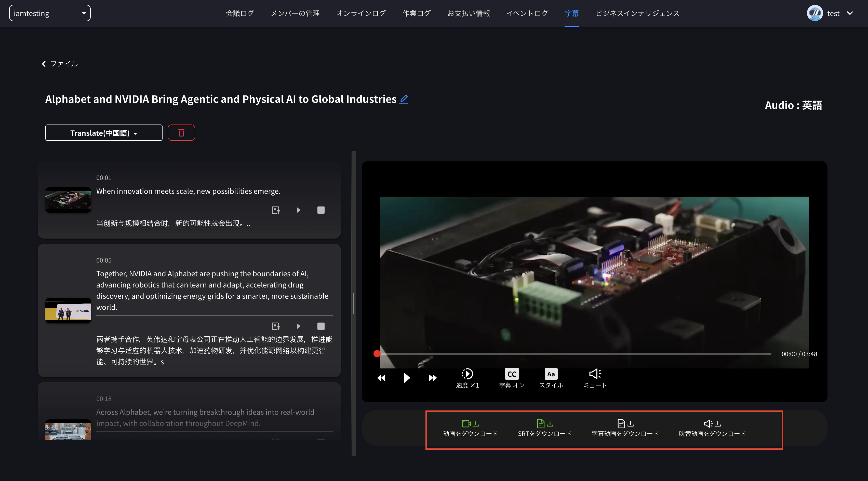Click the video progress bar scrubber
Screen dimensions: 868x481
[377, 354]
